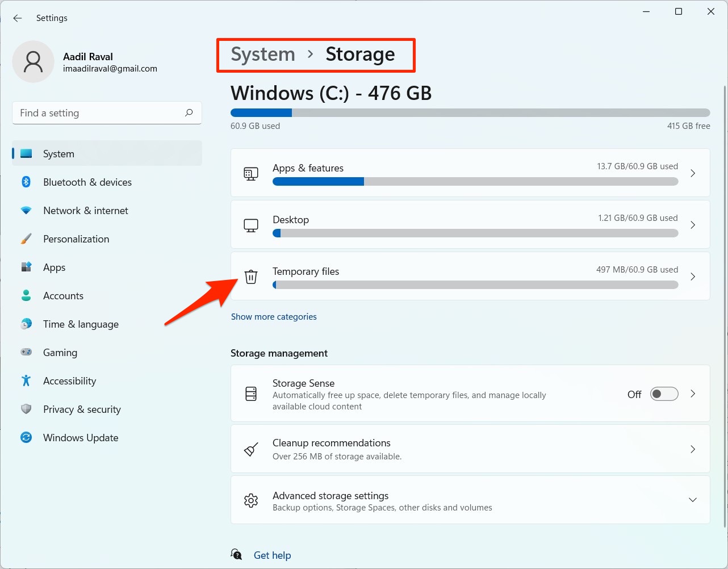Select Network & internet in sidebar
Image resolution: width=728 pixels, height=569 pixels.
point(86,211)
